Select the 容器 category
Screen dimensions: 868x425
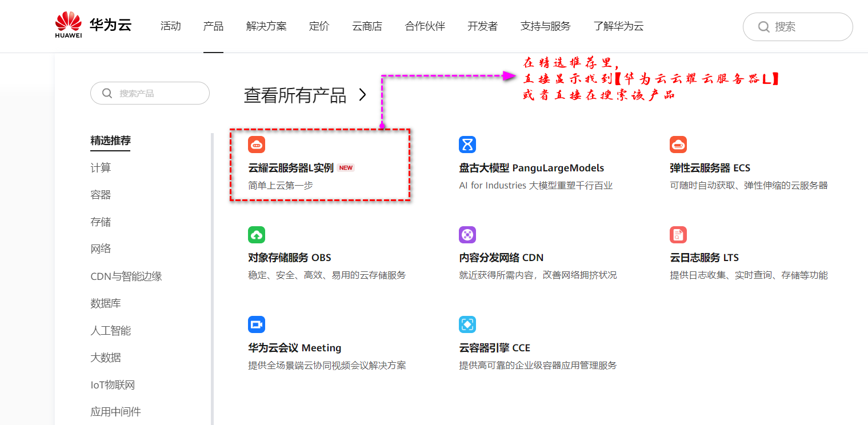tap(101, 195)
